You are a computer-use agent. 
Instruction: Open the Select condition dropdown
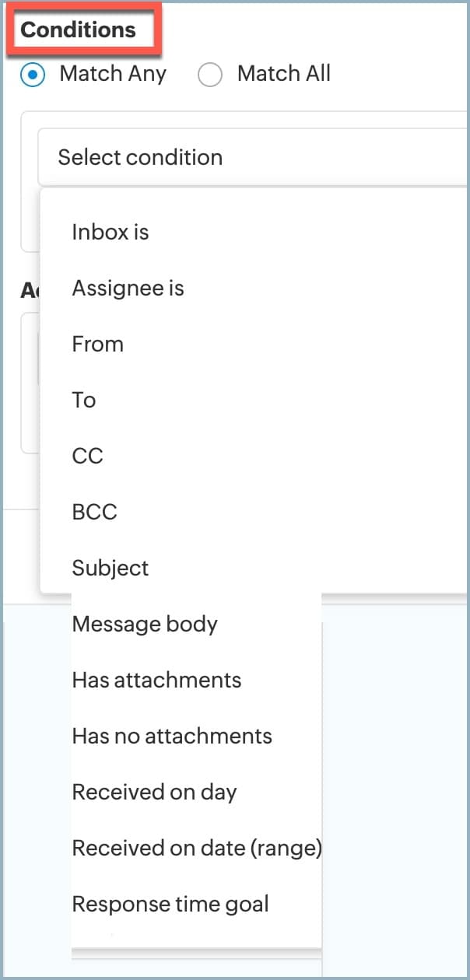pyautogui.click(x=249, y=157)
